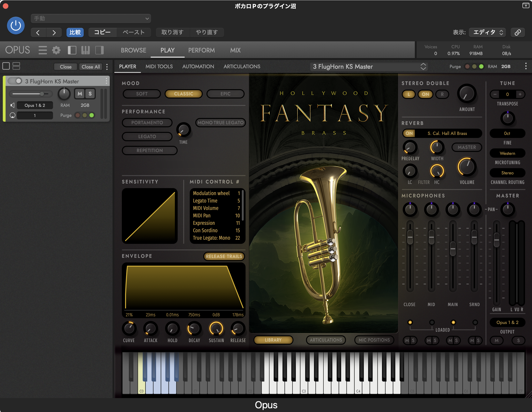Image resolution: width=532 pixels, height=412 pixels.
Task: Toggle Reverb ON button
Action: pos(409,133)
